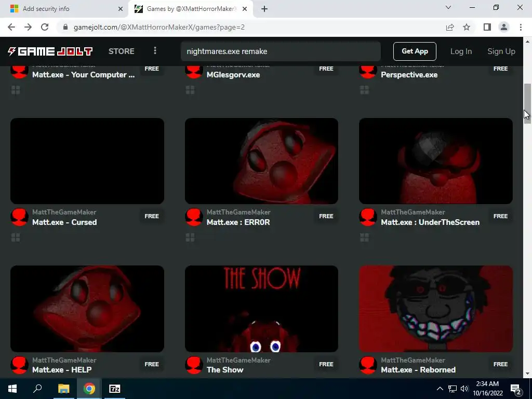Open the Matt.exe - Cursed game title
532x399 pixels.
(64, 222)
